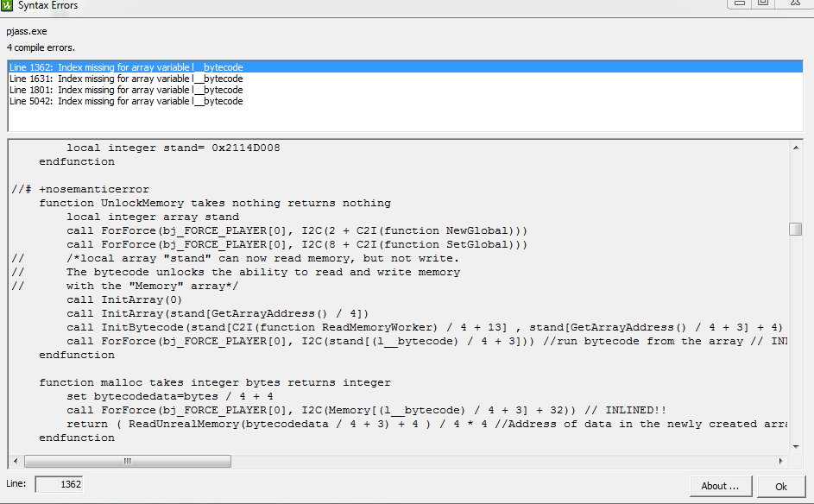Select the Line 1631 error entry
The image size is (814, 504).
pyautogui.click(x=126, y=79)
